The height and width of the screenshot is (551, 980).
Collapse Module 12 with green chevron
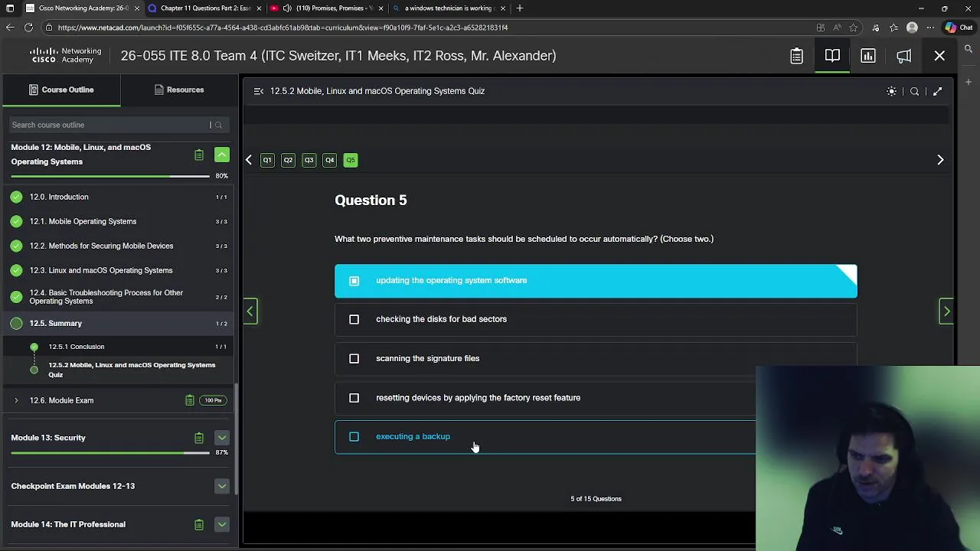click(222, 155)
